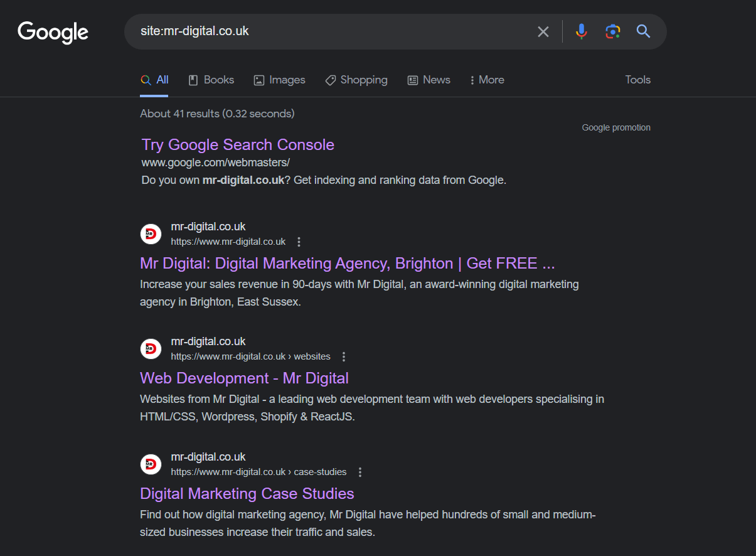This screenshot has height=556, width=756.
Task: Click Mr Digital favicon on homepage result
Action: click(151, 234)
